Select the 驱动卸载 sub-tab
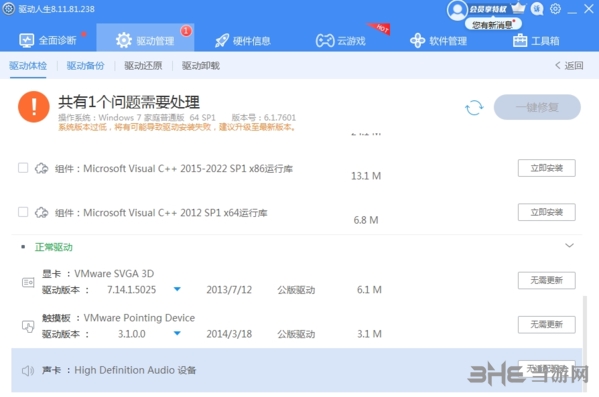 pyautogui.click(x=201, y=66)
